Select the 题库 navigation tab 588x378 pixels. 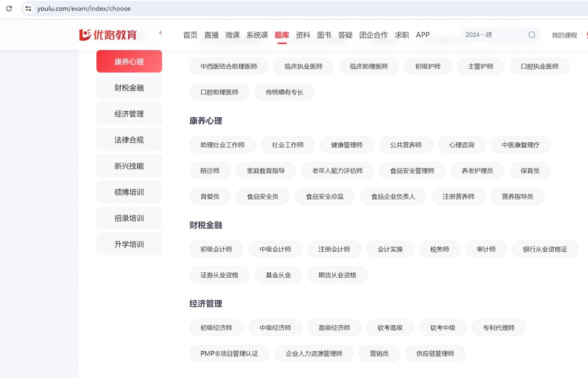coord(282,35)
